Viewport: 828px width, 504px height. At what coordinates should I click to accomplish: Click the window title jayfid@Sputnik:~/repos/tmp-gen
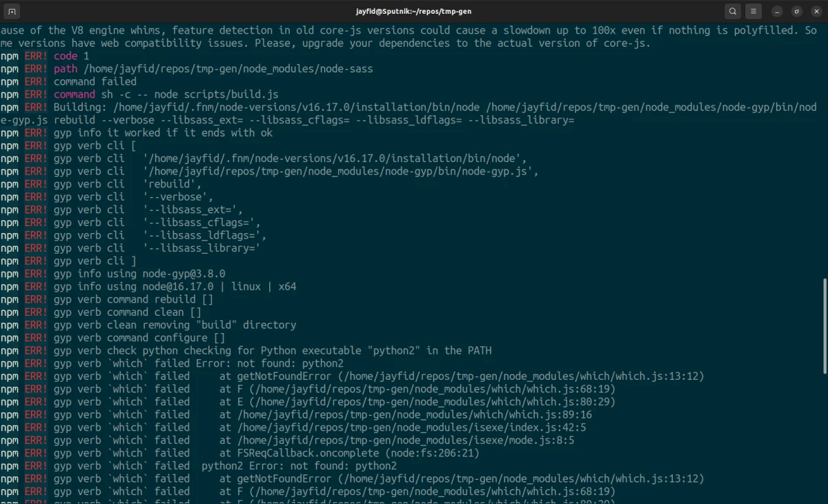(413, 11)
